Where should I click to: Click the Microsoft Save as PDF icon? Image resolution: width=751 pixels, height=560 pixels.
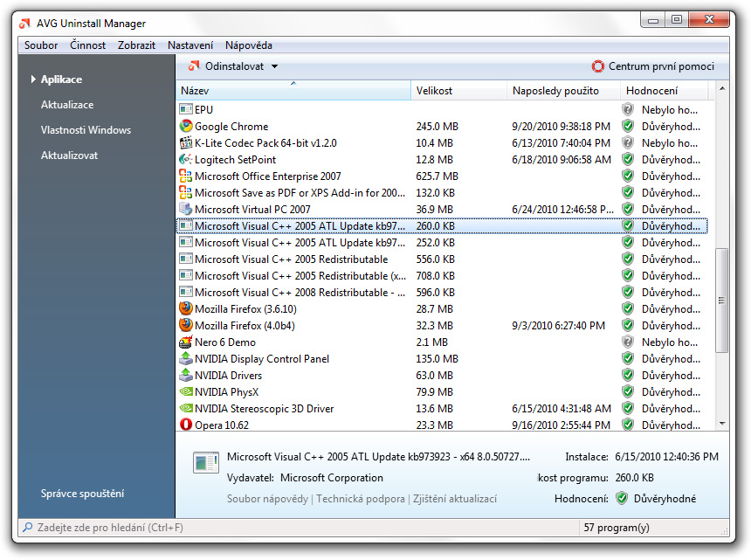pyautogui.click(x=186, y=192)
